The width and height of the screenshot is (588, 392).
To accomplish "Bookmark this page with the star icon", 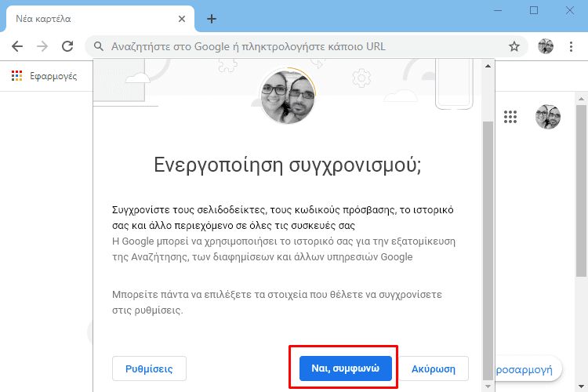I will coord(514,46).
